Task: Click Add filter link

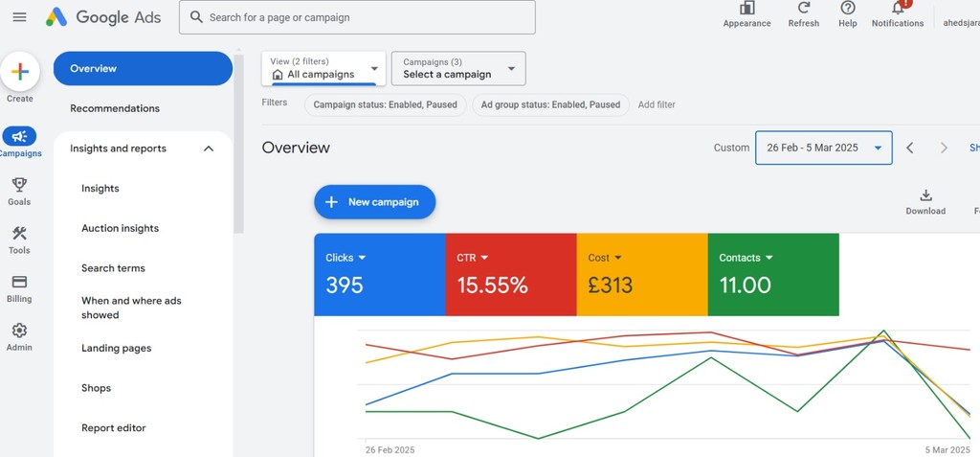Action: pos(657,104)
